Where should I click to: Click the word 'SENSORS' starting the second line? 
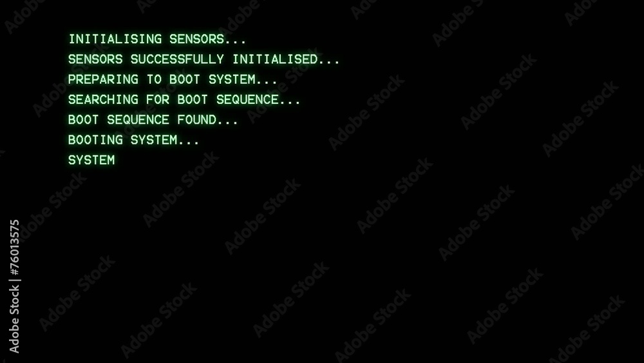coord(95,59)
